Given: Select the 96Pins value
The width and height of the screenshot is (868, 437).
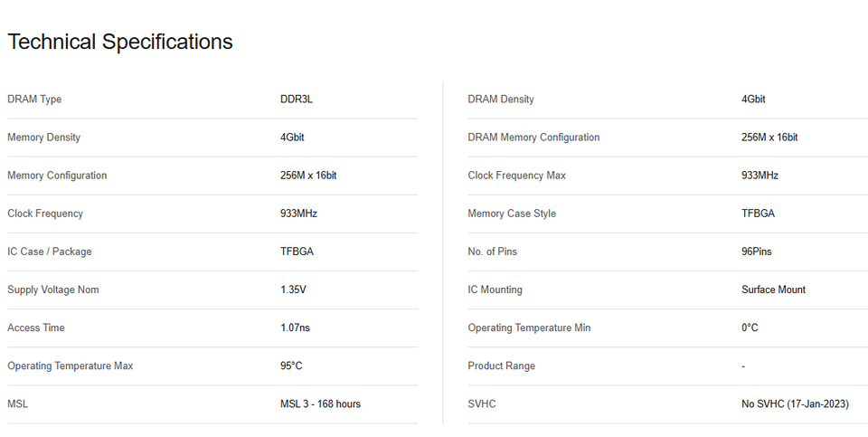Looking at the screenshot, I should coord(757,252).
